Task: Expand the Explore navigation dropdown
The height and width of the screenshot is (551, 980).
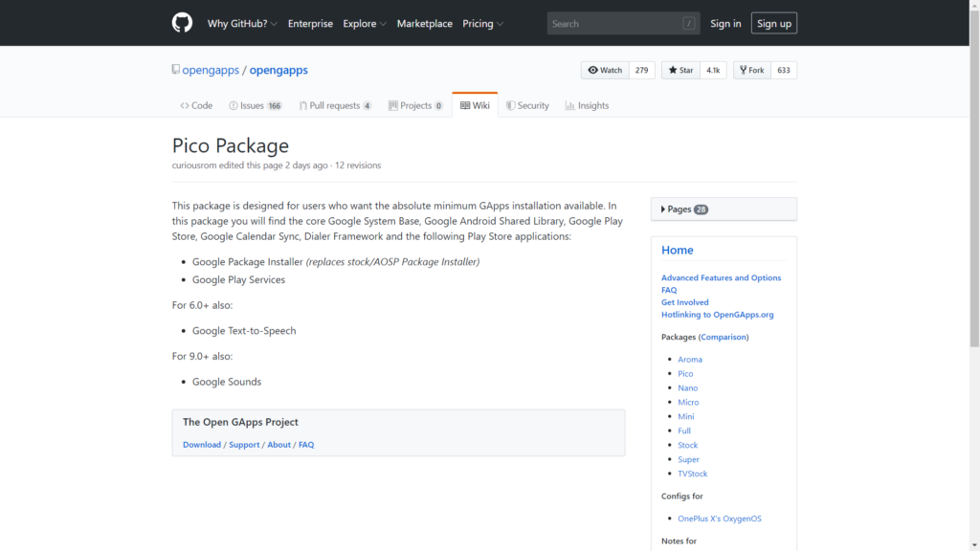Action: 365,24
